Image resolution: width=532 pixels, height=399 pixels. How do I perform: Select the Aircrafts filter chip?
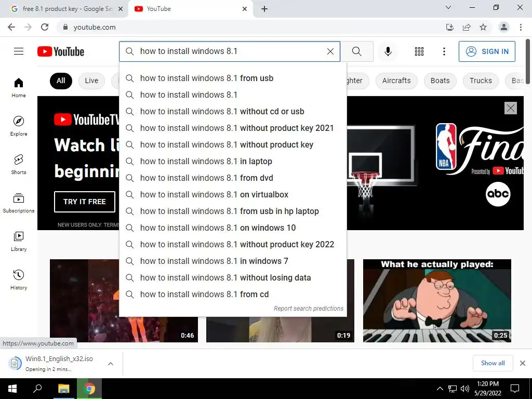pos(396,81)
